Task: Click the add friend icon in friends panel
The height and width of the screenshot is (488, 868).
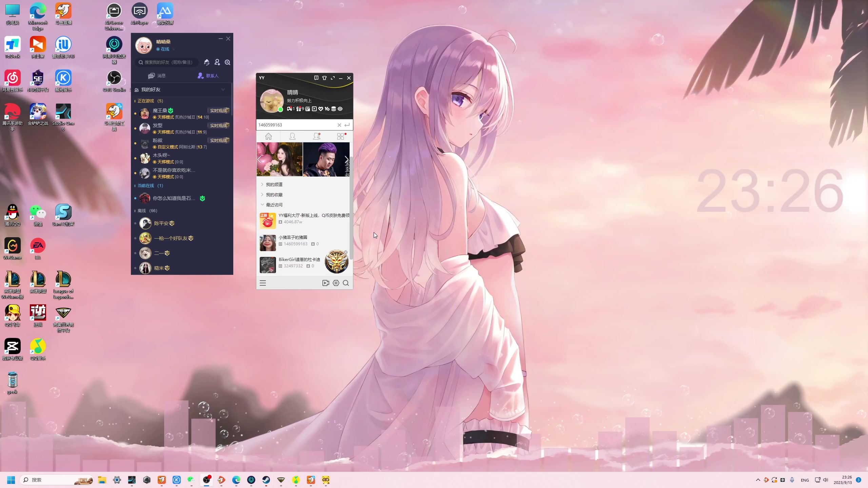Action: (217, 62)
